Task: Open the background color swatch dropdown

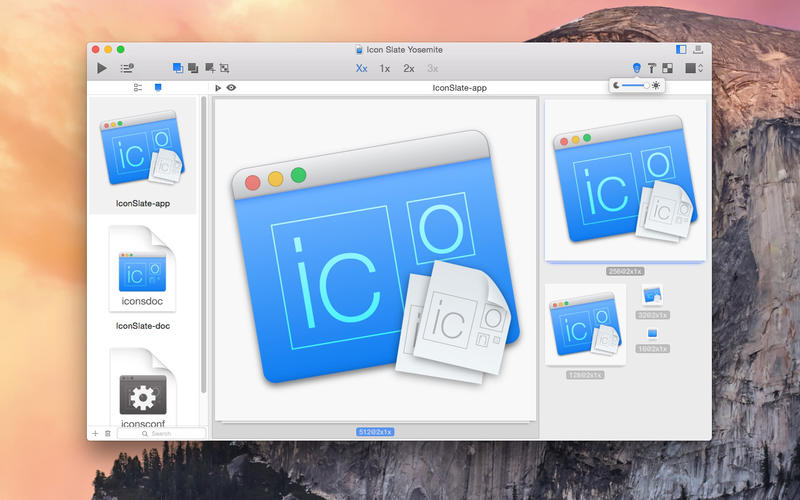Action: click(x=694, y=68)
